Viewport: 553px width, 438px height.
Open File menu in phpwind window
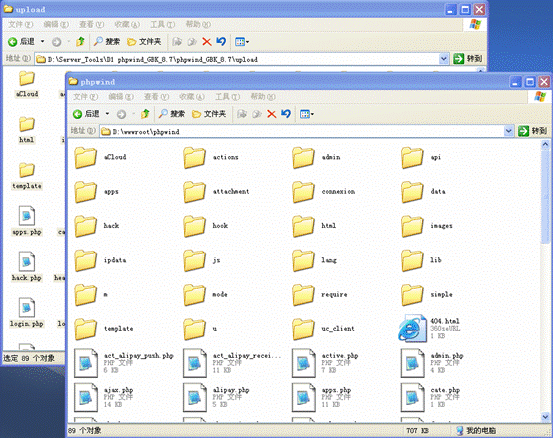tap(85, 97)
